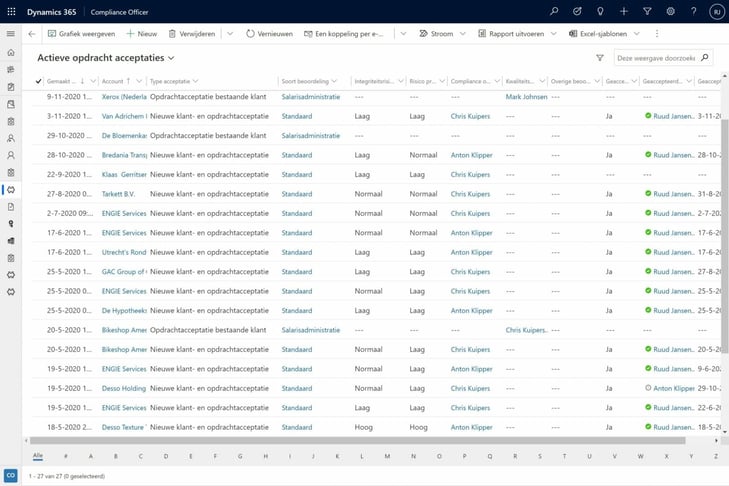The image size is (729, 486).
Task: Click Grafiek weergeven toolbar button
Action: pyautogui.click(x=81, y=33)
